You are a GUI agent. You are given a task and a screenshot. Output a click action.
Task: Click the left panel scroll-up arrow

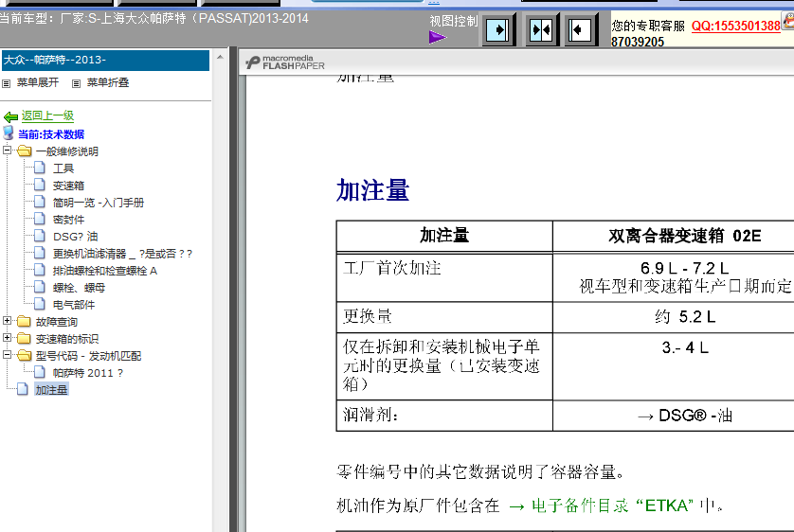pos(220,57)
